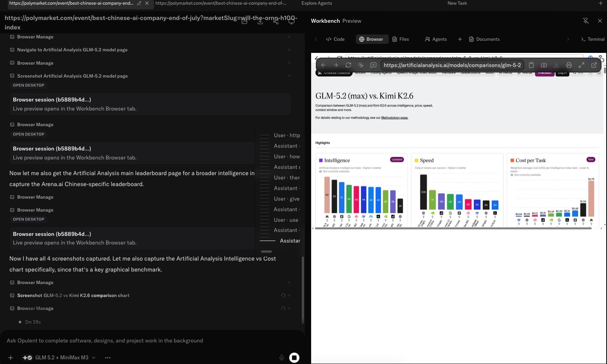Navigate Workbench tabs left with chevron

tap(316, 39)
